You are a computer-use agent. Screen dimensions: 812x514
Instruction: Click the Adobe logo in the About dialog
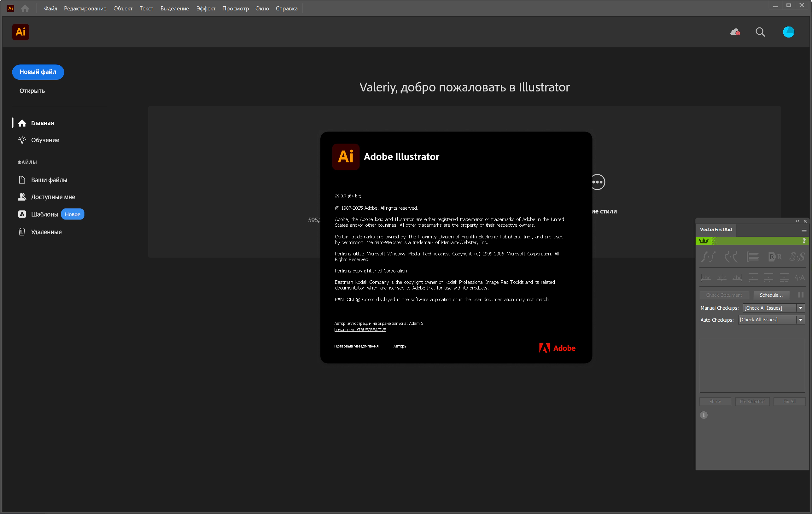[x=557, y=348]
